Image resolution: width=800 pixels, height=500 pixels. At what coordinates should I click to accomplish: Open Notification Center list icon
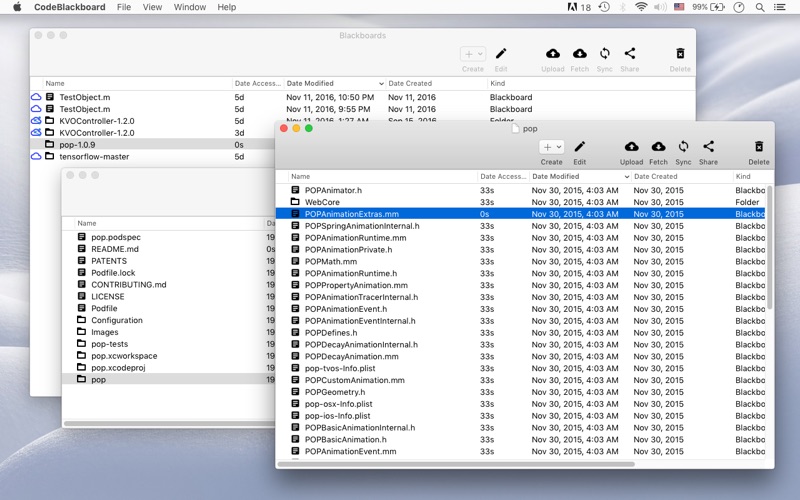tap(780, 7)
